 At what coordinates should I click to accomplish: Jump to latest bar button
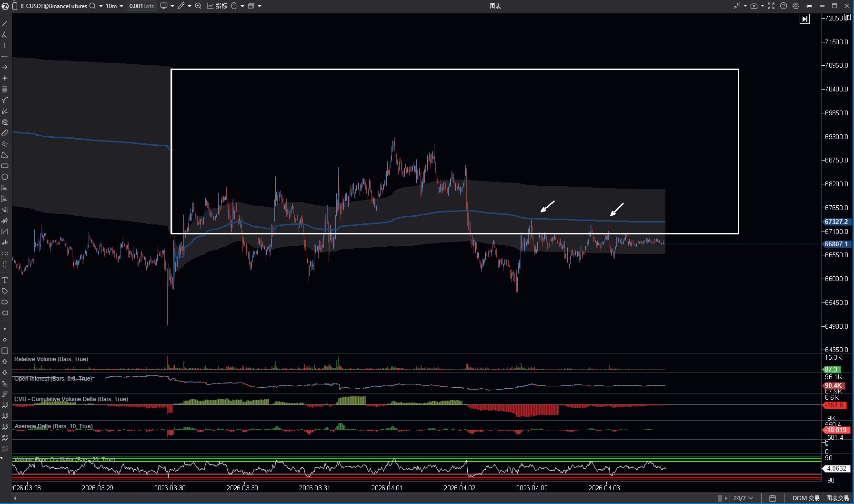click(804, 19)
